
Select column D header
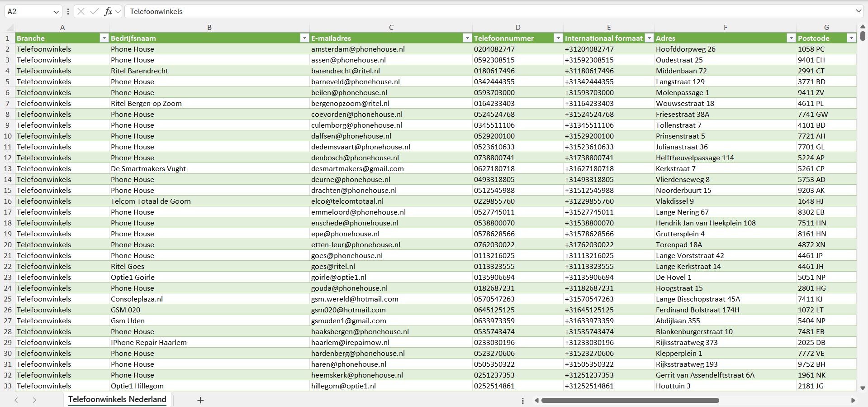(x=517, y=28)
